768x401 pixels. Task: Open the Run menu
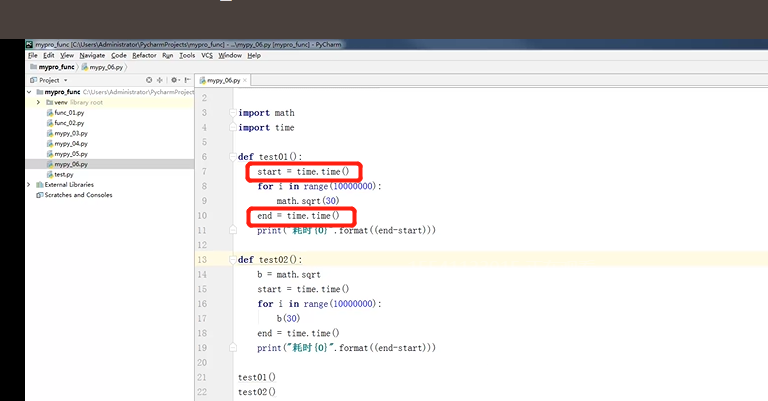tap(168, 56)
